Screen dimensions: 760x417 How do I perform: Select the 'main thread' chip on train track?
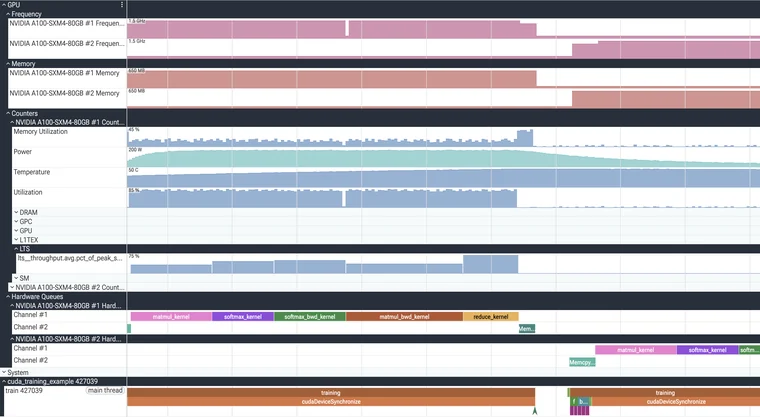coord(105,390)
